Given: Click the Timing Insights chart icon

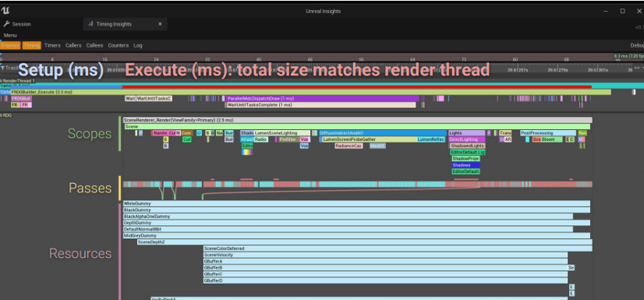Looking at the screenshot, I should (x=90, y=24).
